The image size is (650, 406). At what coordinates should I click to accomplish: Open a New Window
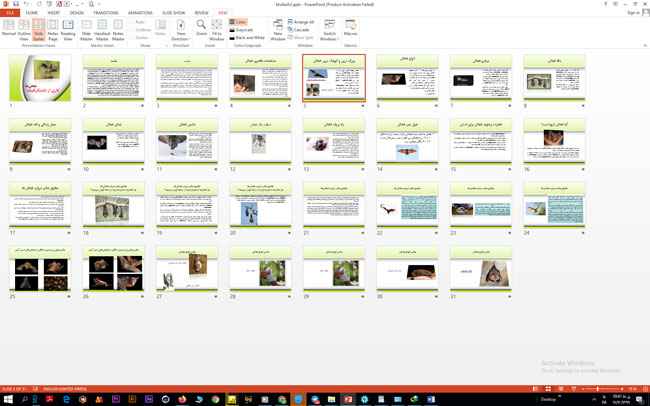point(277,28)
